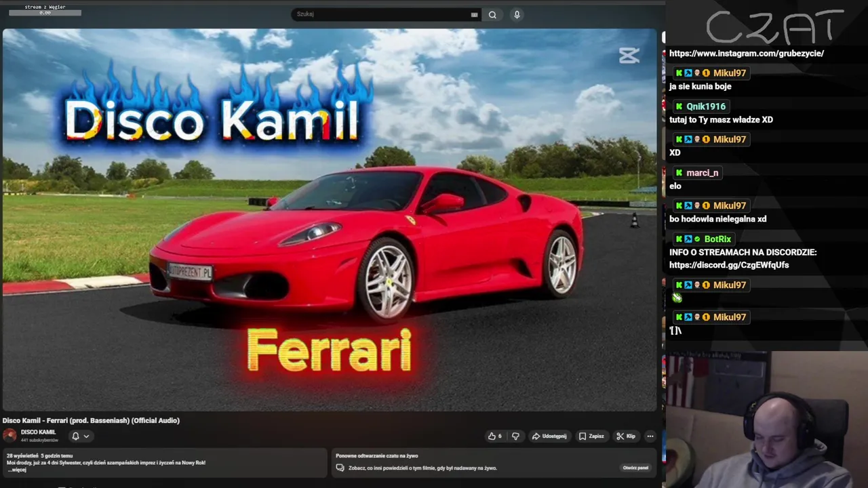Click the '441 subskrybentów' subscriber count

39,441
